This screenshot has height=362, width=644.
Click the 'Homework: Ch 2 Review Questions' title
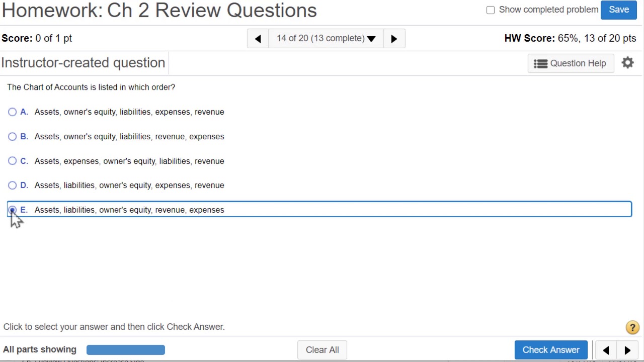pos(159,10)
